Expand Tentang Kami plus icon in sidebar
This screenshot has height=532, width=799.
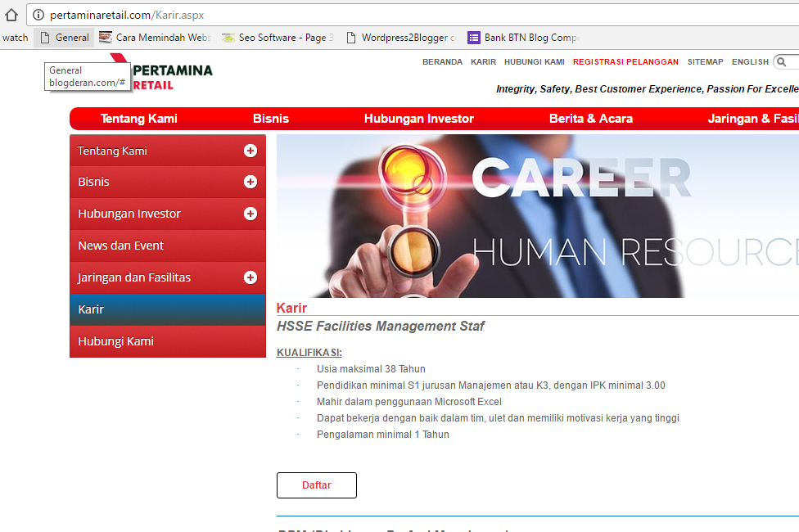point(251,151)
